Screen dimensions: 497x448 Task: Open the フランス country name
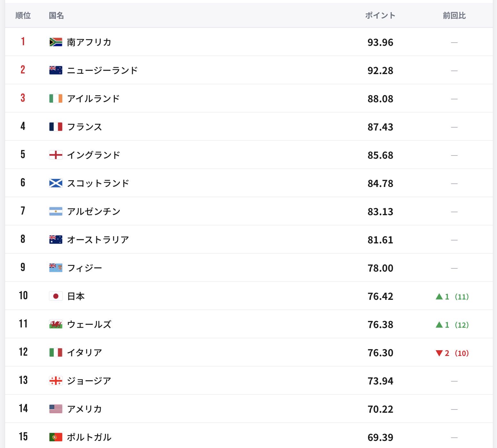85,127
